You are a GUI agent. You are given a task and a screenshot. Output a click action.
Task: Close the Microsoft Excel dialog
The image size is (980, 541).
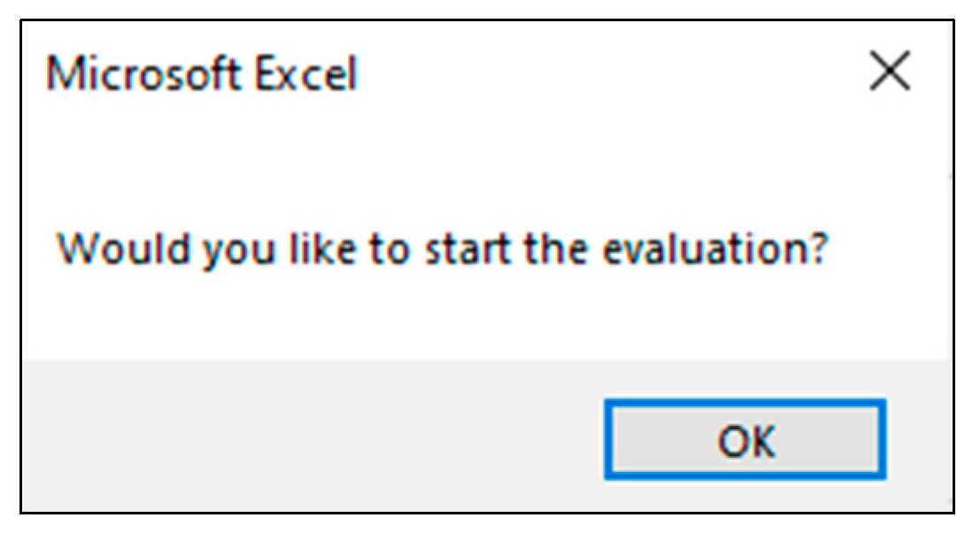click(889, 73)
